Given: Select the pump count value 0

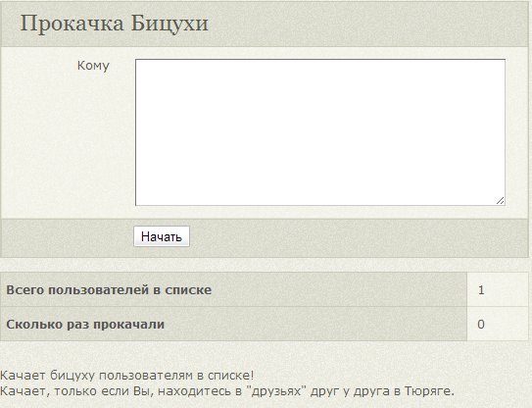Looking at the screenshot, I should (x=481, y=324).
